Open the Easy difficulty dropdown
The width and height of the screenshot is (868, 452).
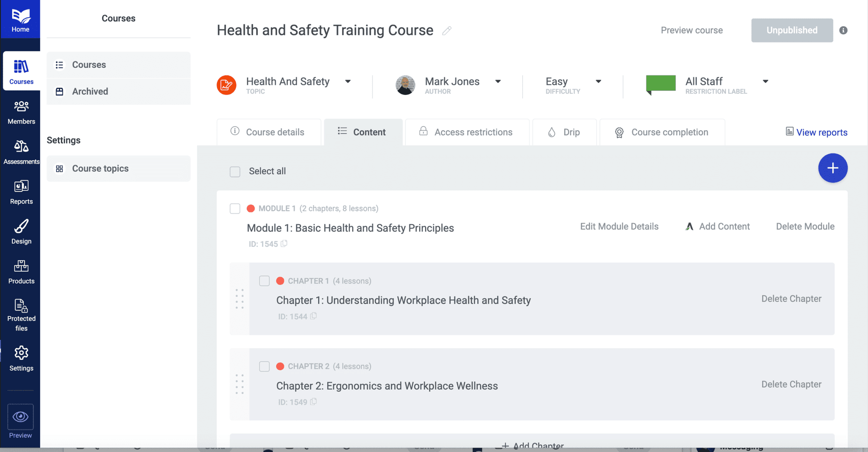(598, 81)
